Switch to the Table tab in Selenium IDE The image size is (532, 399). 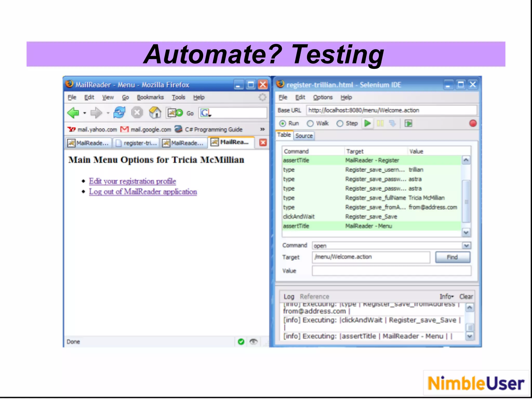(284, 135)
